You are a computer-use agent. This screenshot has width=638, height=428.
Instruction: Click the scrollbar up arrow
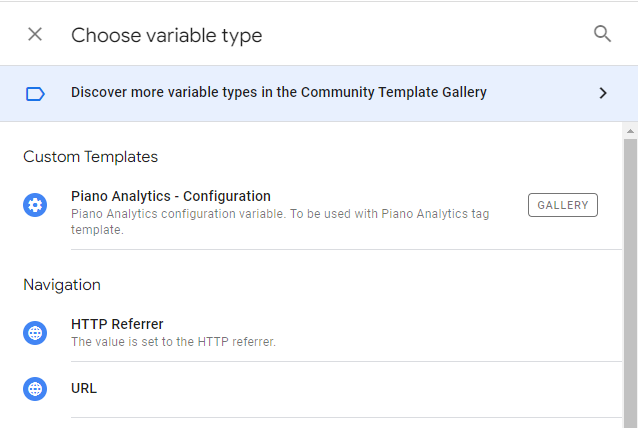point(630,131)
